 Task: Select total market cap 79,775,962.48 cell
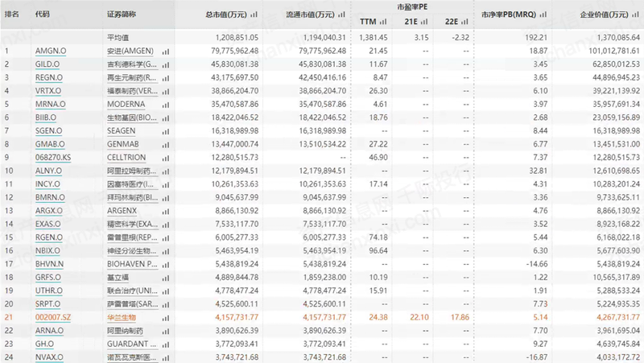coord(235,51)
